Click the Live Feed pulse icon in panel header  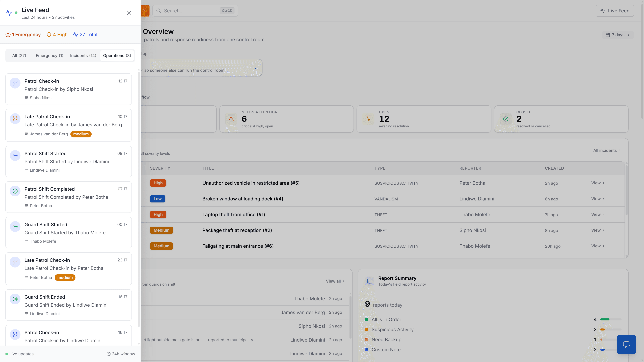pos(9,13)
